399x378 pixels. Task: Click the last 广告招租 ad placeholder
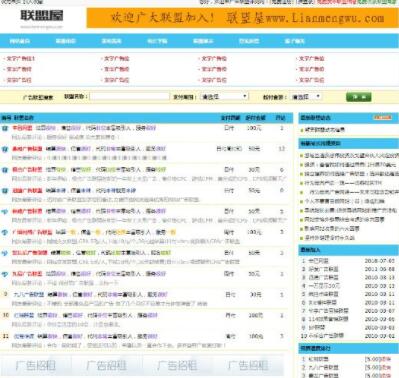248,366
